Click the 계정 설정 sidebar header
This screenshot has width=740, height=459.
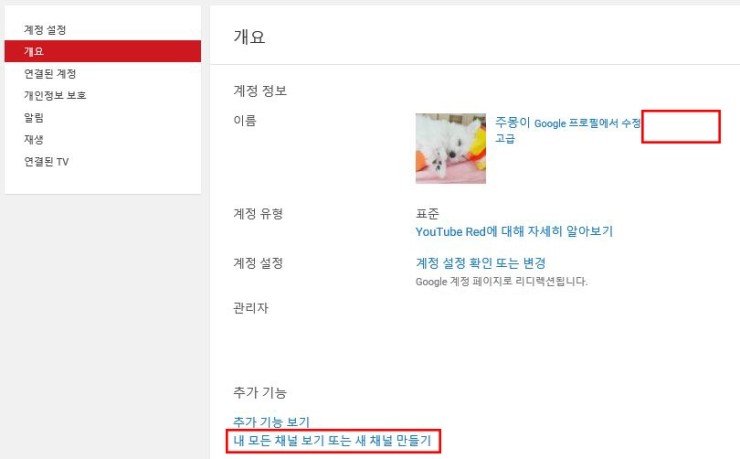pos(45,30)
